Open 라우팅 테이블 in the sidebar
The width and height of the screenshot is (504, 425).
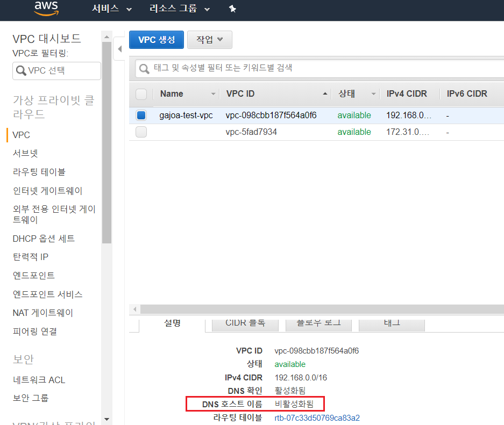click(39, 172)
